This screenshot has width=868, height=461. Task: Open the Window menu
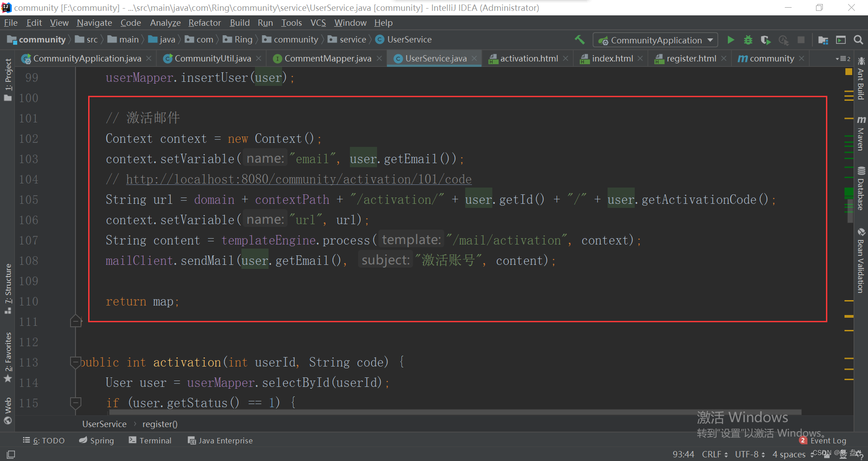tap(350, 23)
